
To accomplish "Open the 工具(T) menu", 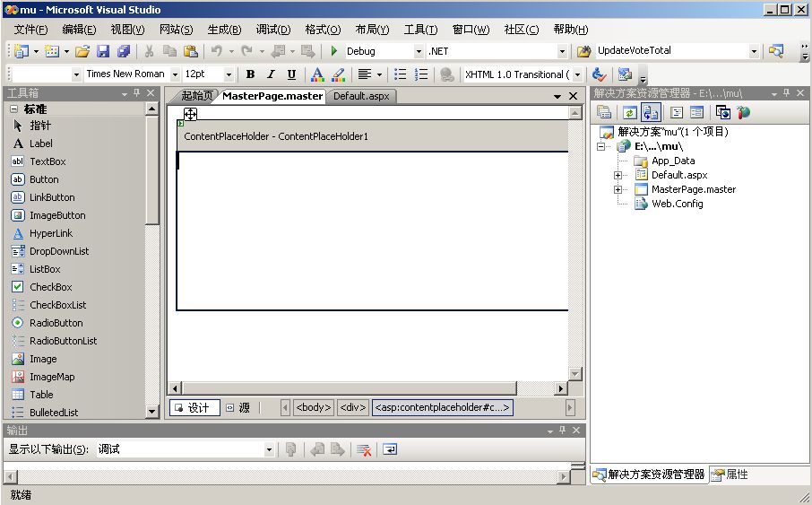I will [x=420, y=30].
